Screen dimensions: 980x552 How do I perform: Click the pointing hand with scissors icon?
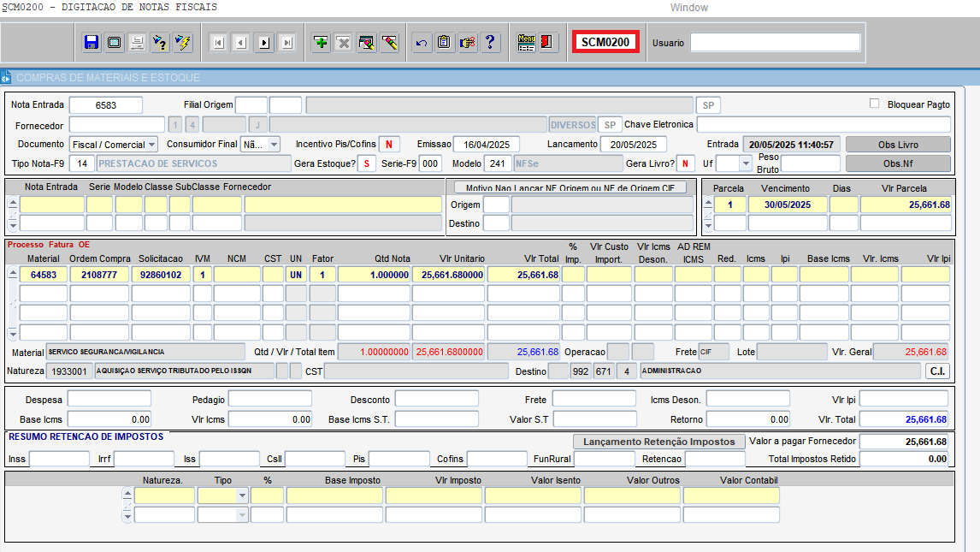pos(468,43)
